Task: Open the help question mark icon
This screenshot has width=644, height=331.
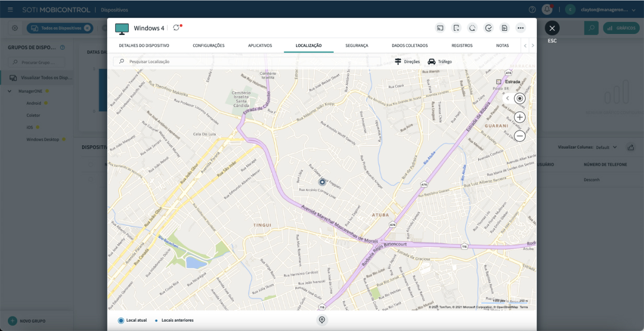Action: [532, 9]
